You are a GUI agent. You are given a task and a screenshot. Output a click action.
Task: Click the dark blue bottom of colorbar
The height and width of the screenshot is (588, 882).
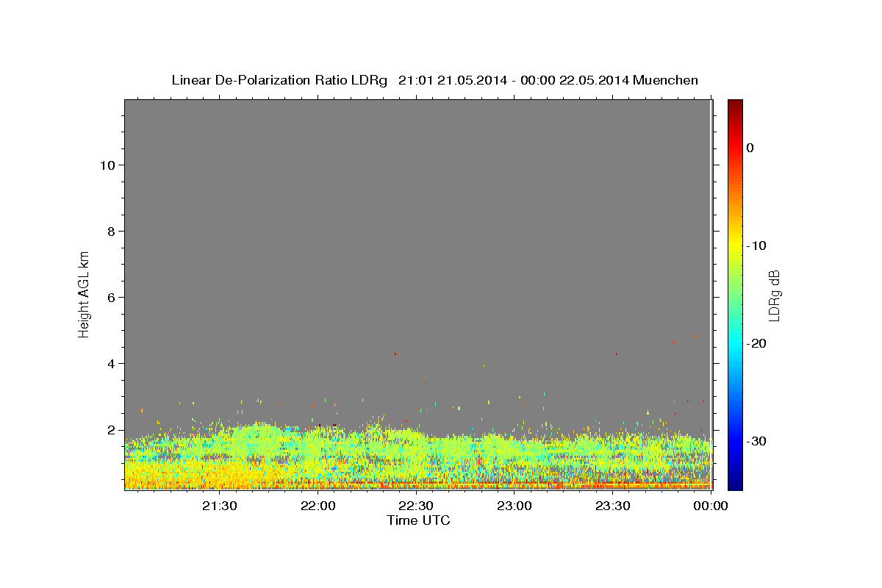[x=735, y=483]
